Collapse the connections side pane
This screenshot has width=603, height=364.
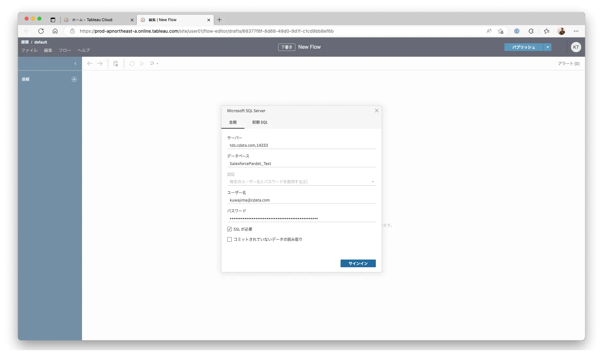pyautogui.click(x=75, y=63)
